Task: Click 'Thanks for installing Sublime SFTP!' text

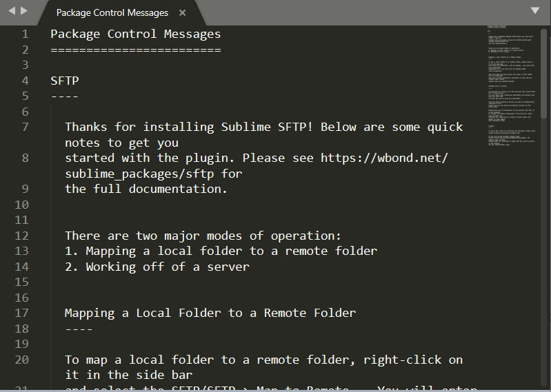Action: (x=189, y=127)
